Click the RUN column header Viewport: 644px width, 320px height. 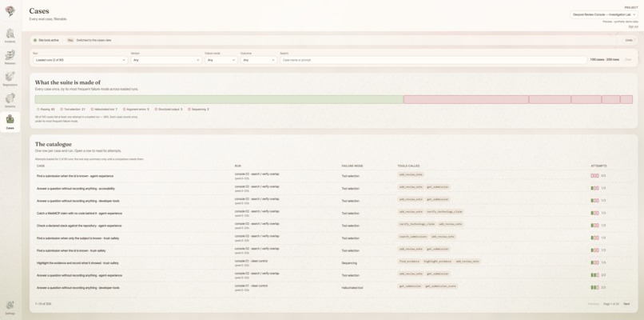(x=238, y=166)
